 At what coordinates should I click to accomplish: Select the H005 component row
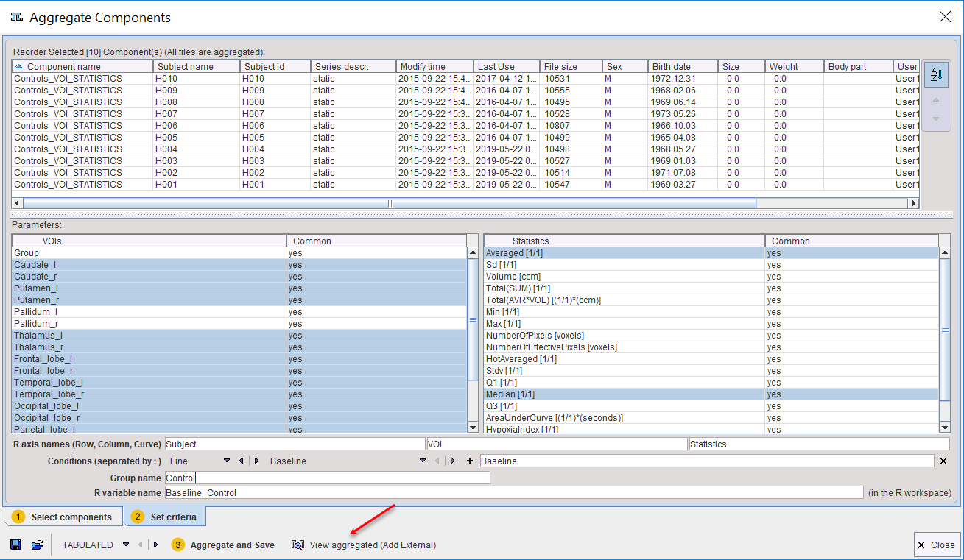coord(465,137)
